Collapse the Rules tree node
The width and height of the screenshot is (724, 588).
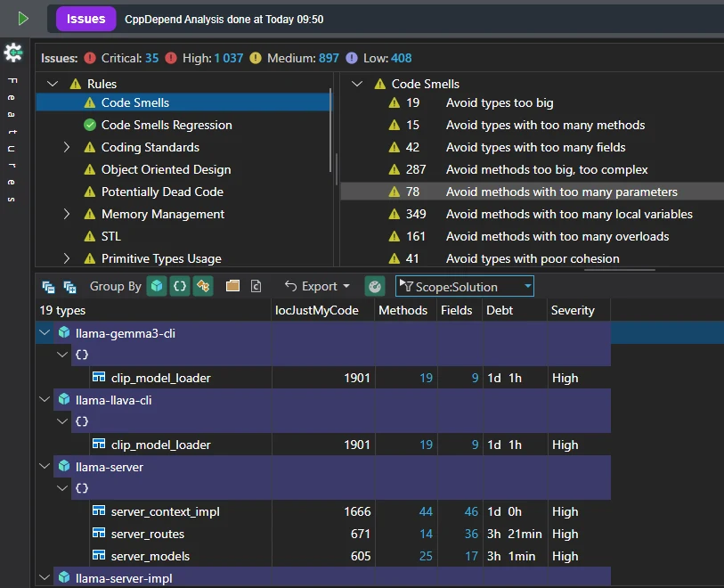tap(53, 84)
